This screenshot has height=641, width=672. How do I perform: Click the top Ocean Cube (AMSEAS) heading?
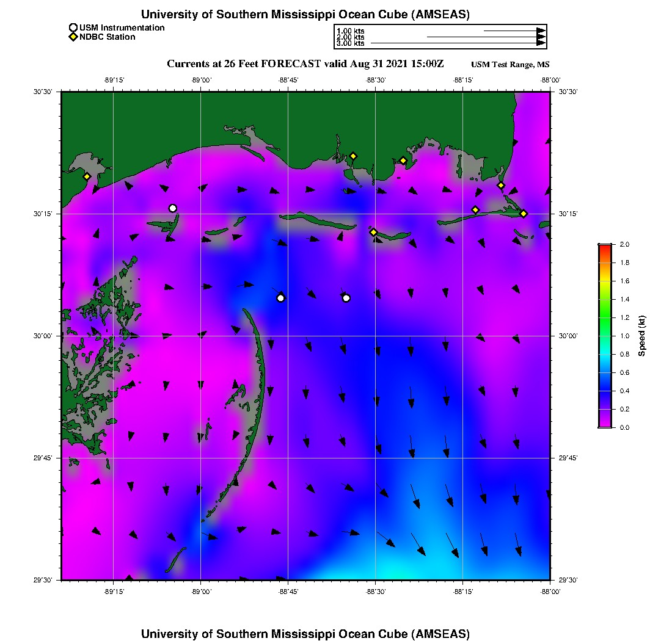[x=305, y=15]
